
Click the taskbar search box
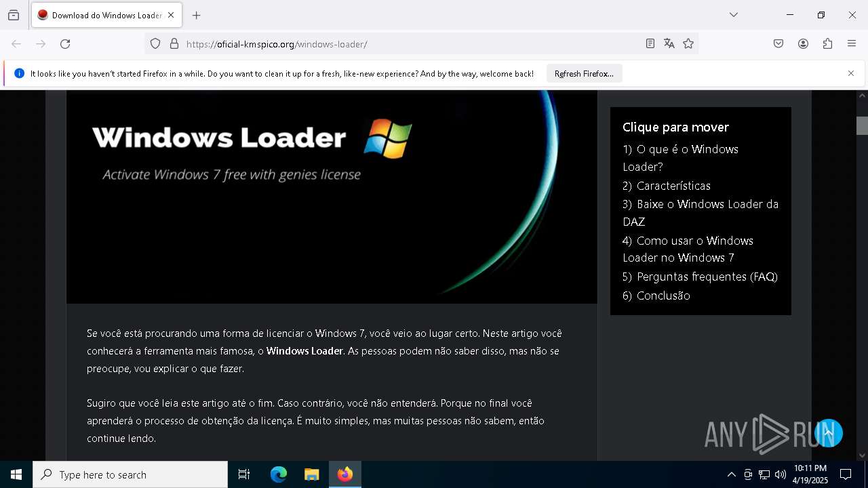click(x=130, y=474)
